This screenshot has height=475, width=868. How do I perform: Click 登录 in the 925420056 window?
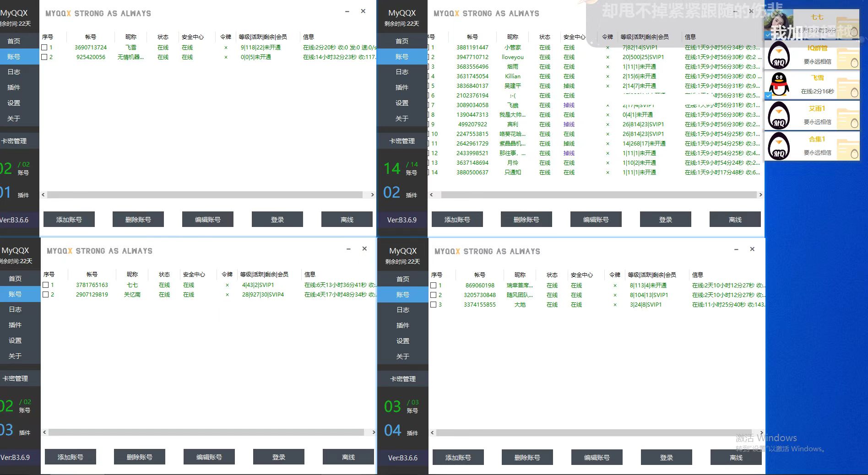277,220
